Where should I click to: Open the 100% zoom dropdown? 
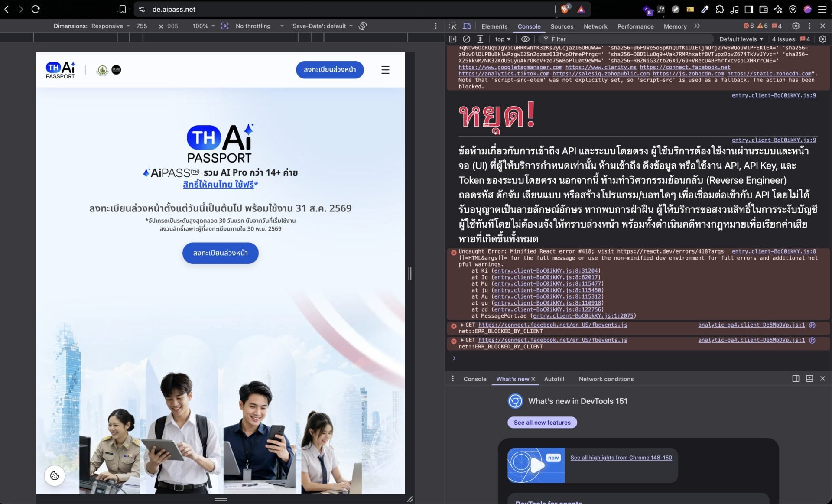point(204,26)
